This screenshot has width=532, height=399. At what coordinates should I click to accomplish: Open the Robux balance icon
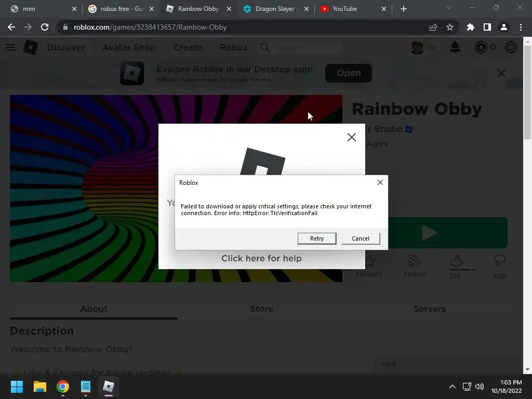tap(481, 47)
